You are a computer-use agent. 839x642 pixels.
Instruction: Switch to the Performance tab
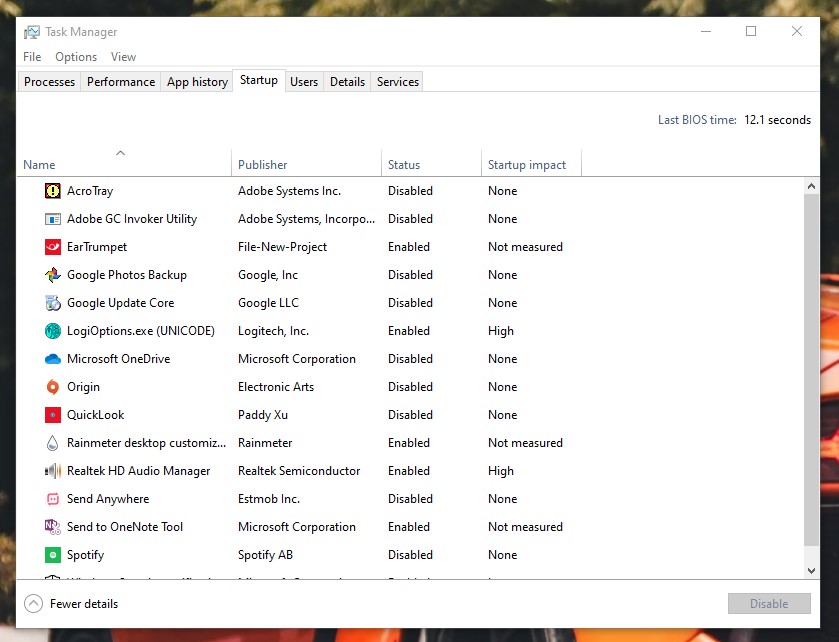[121, 82]
